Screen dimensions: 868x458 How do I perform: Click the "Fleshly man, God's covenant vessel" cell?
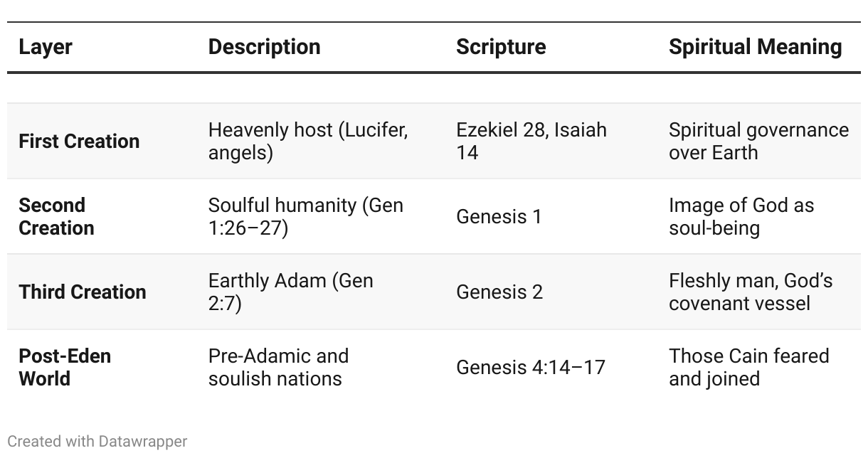[x=750, y=292]
